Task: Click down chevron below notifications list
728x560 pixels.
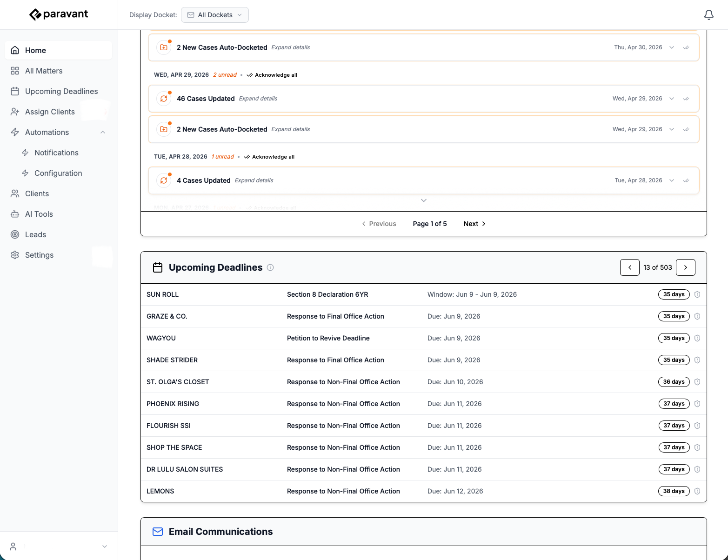Action: (x=424, y=200)
